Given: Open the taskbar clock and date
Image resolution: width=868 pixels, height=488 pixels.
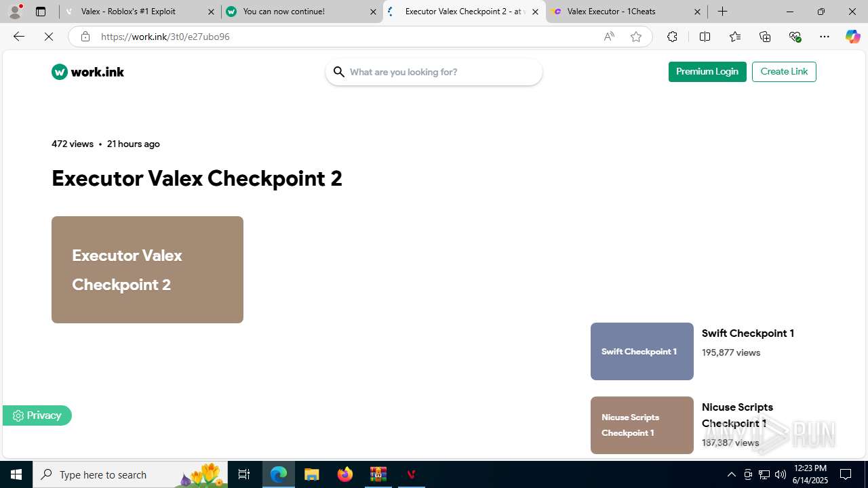Looking at the screenshot, I should (810, 474).
